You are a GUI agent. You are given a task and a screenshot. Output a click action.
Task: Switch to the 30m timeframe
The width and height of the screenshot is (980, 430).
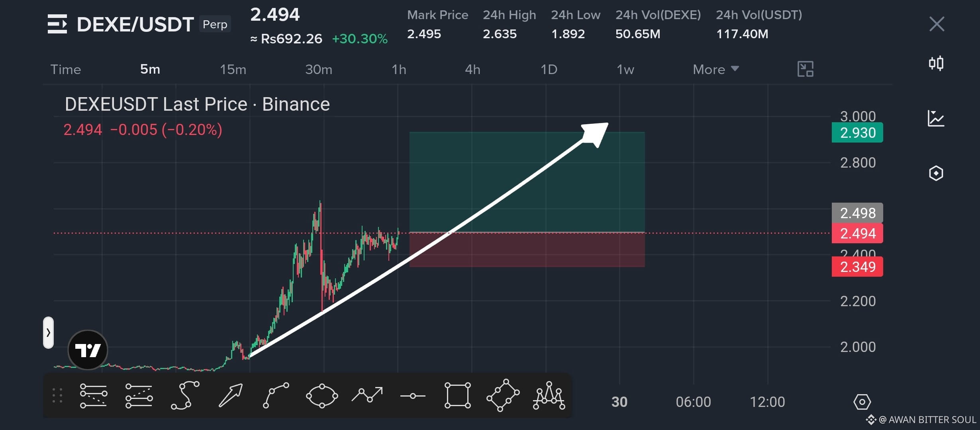[x=319, y=69]
